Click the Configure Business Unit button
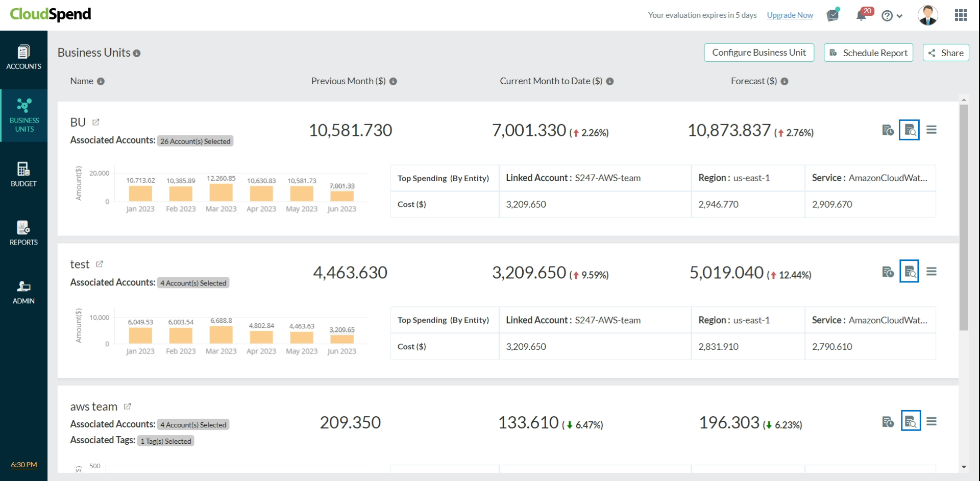Screen dimensions: 980x481 tap(758, 53)
